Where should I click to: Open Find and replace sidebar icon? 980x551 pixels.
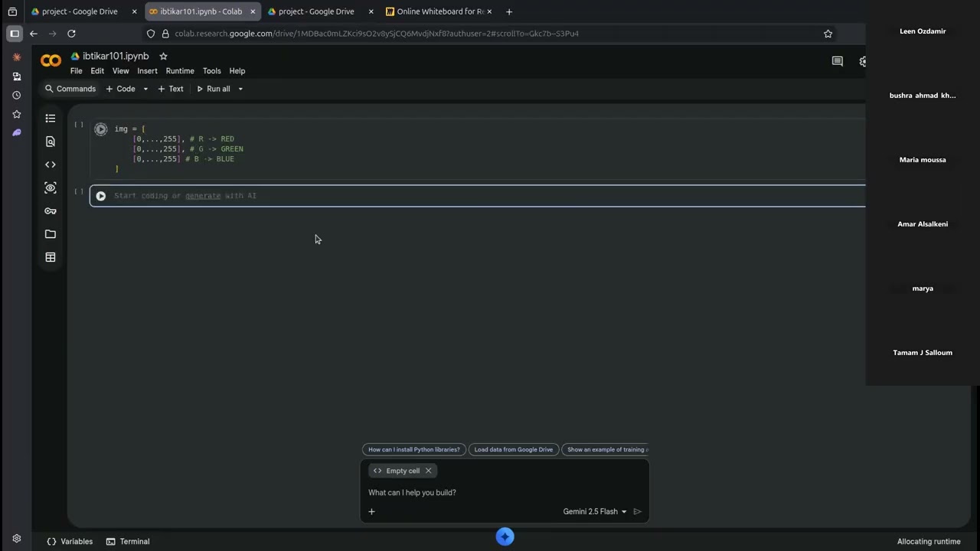pos(51,142)
